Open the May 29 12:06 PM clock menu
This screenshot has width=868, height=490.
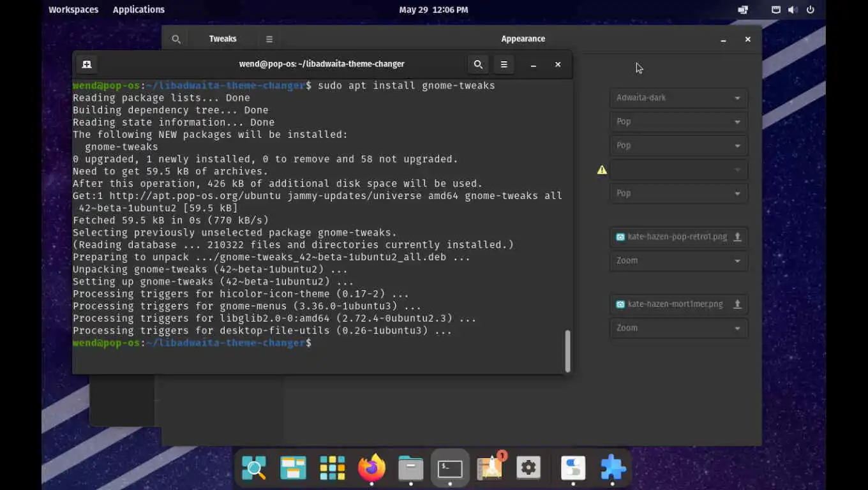point(433,10)
